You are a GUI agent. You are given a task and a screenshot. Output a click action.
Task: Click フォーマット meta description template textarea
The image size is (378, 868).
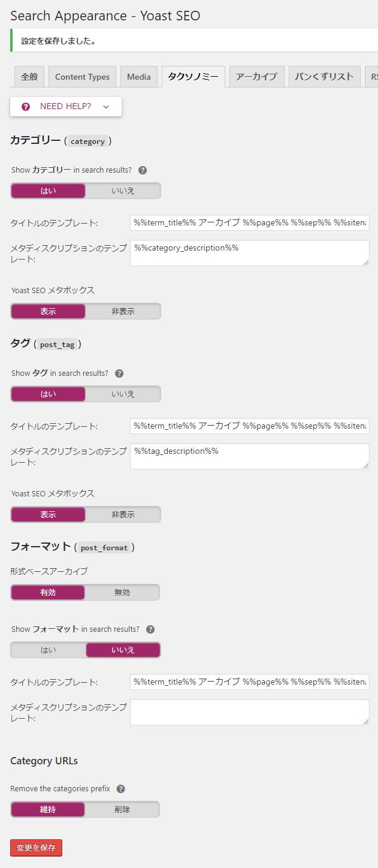(x=250, y=712)
